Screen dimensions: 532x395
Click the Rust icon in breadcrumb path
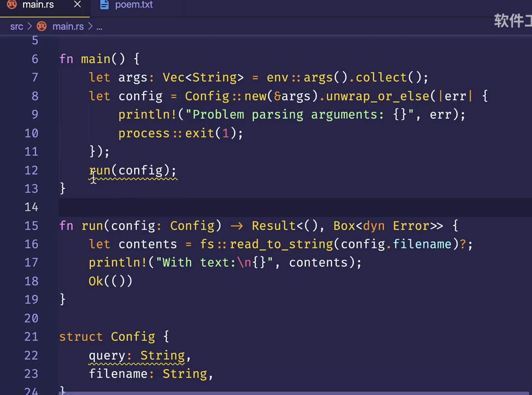pos(42,26)
